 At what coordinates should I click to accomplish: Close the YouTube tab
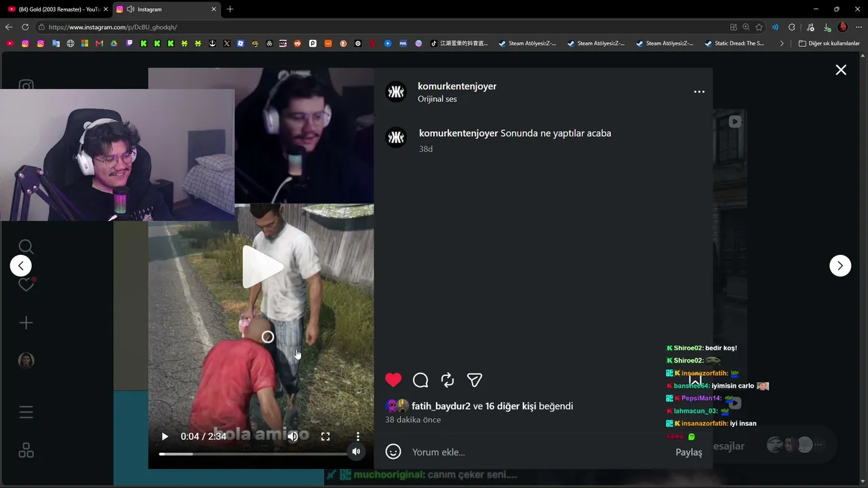pyautogui.click(x=105, y=9)
